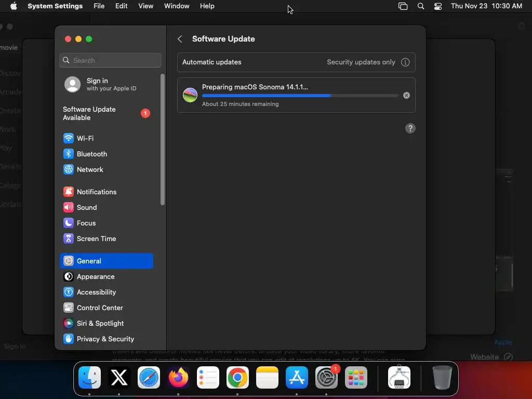
Task: Open Notes from the Dock
Action: [267, 377]
